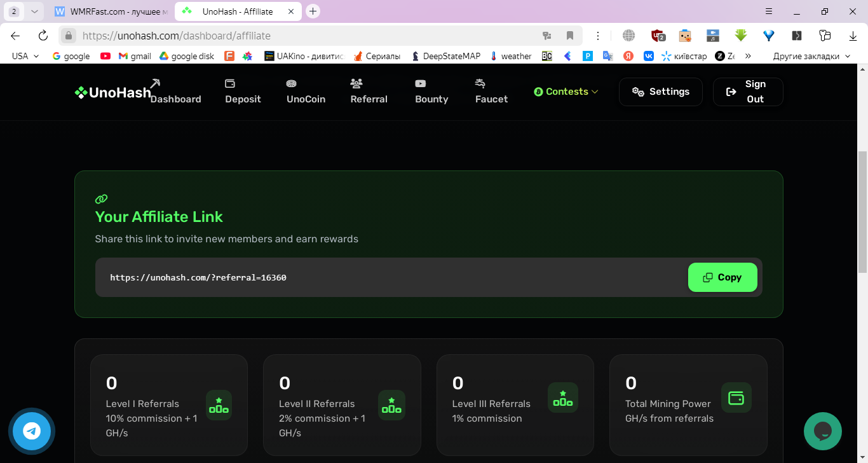Open the YouTube bookmark icon

105,56
